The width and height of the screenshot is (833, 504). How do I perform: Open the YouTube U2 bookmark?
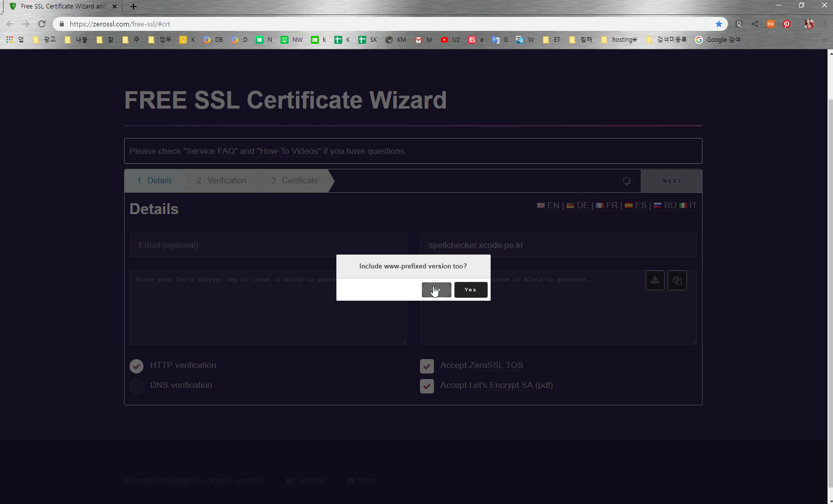click(x=450, y=39)
